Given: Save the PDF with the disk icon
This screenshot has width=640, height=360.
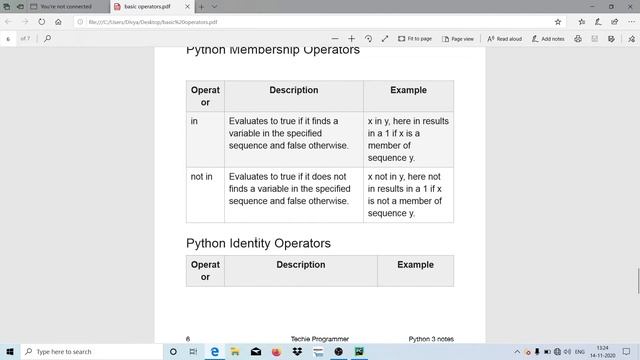Looking at the screenshot, I should (595, 39).
